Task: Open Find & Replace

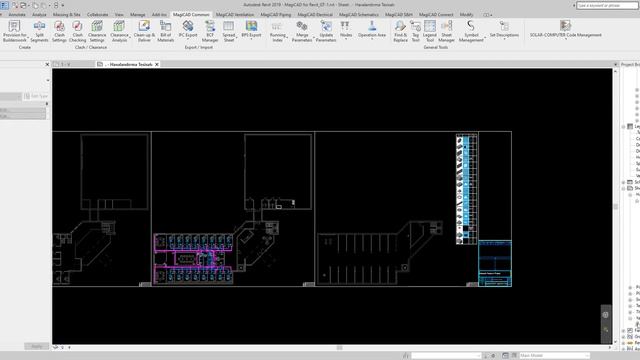Action: point(400,31)
